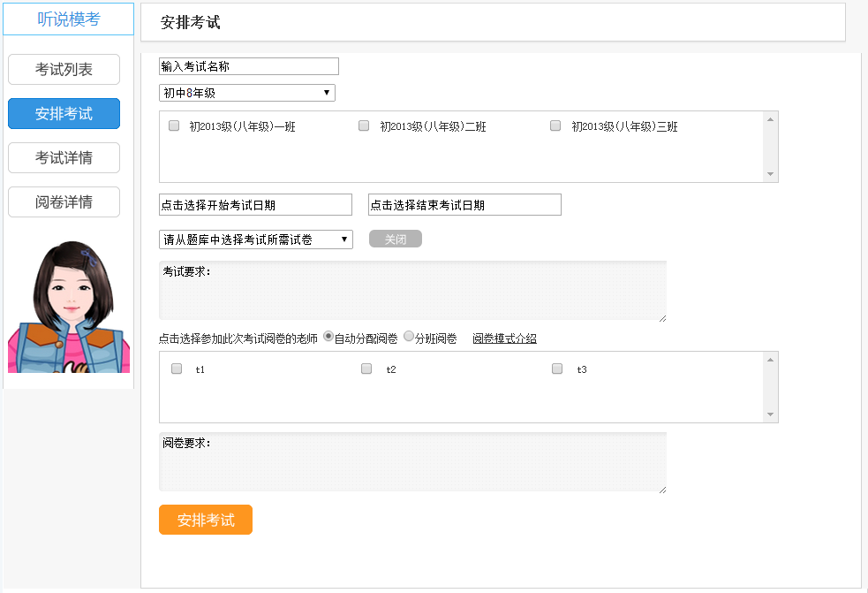868x593 pixels.
Task: Click the class list scroll down arrow
Action: [x=770, y=174]
